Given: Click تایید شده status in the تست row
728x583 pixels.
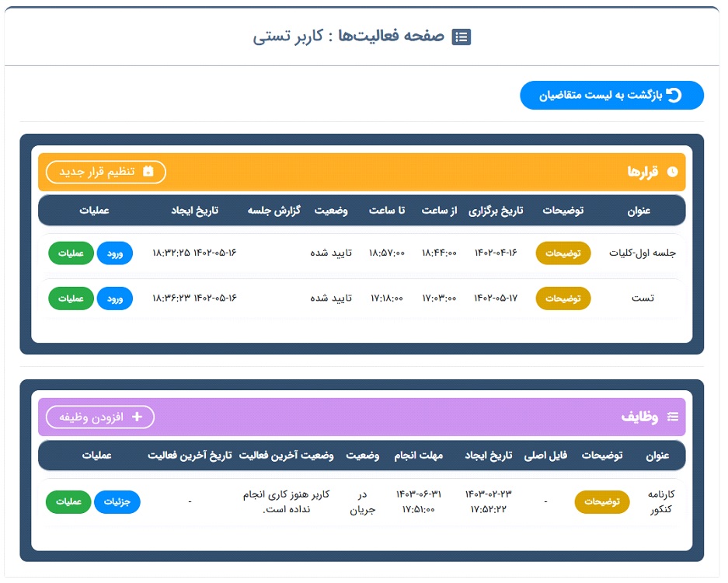Looking at the screenshot, I should point(331,298).
